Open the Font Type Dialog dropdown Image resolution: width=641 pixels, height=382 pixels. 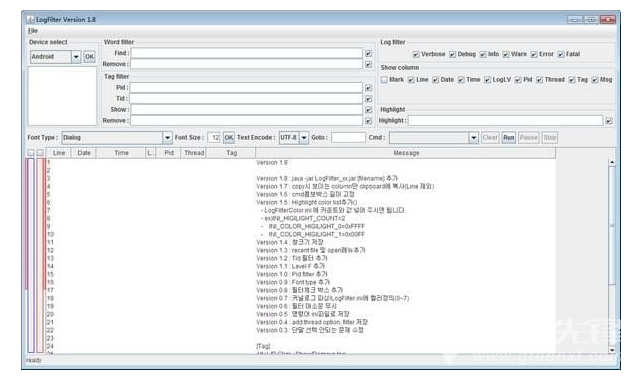pos(167,138)
